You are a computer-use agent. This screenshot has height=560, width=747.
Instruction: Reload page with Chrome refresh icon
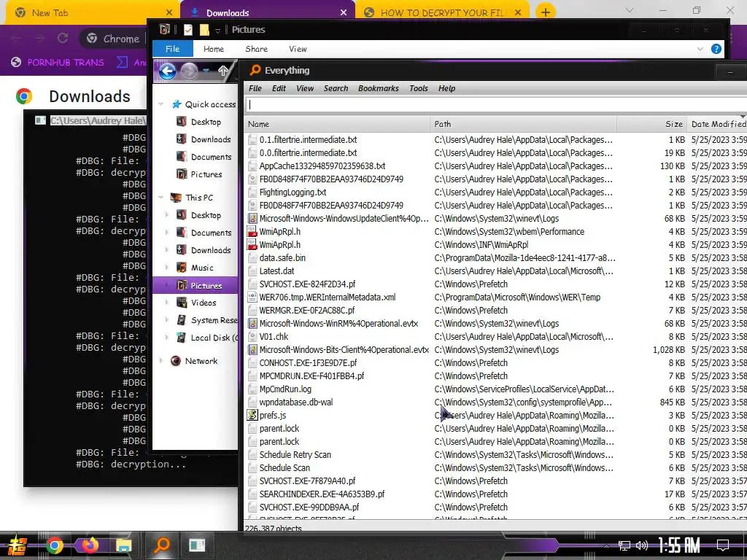(x=63, y=38)
